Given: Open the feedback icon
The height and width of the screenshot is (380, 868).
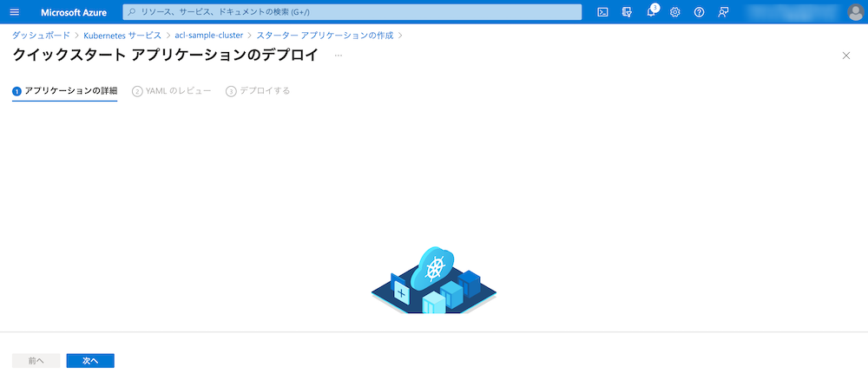Looking at the screenshot, I should 723,12.
